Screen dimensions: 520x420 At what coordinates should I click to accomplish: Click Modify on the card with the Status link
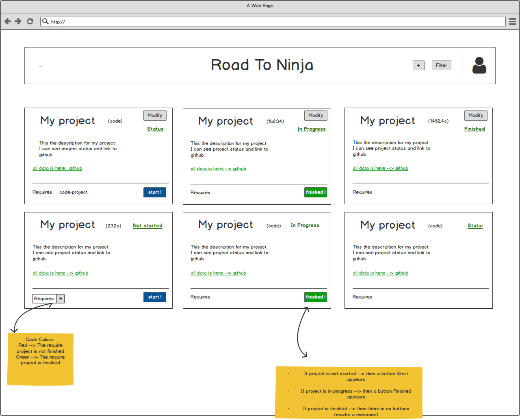point(155,115)
